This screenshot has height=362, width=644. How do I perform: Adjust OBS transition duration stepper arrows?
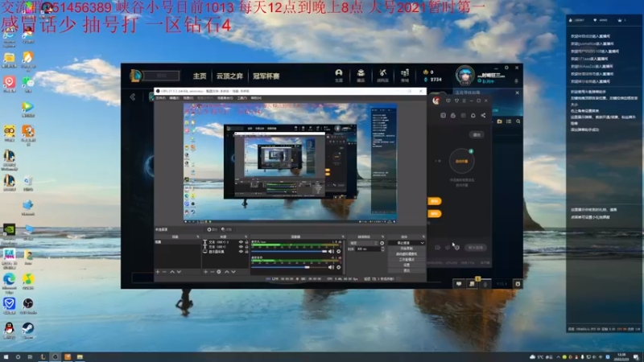coord(382,249)
